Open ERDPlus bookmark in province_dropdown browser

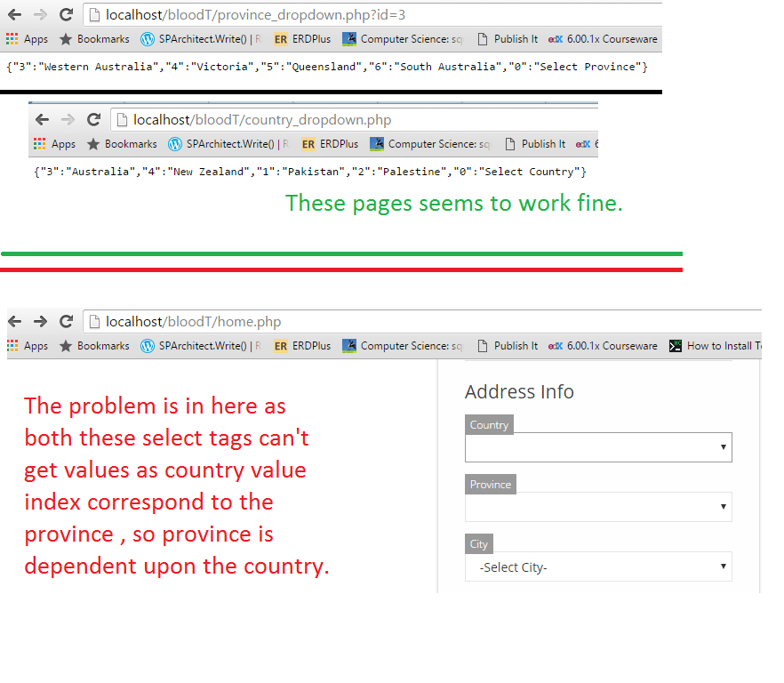coord(302,39)
